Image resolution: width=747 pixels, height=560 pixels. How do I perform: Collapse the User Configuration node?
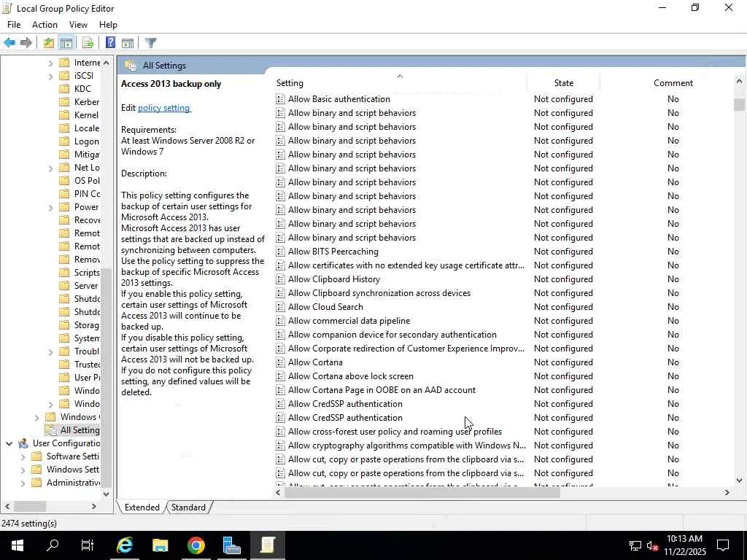click(x=9, y=443)
